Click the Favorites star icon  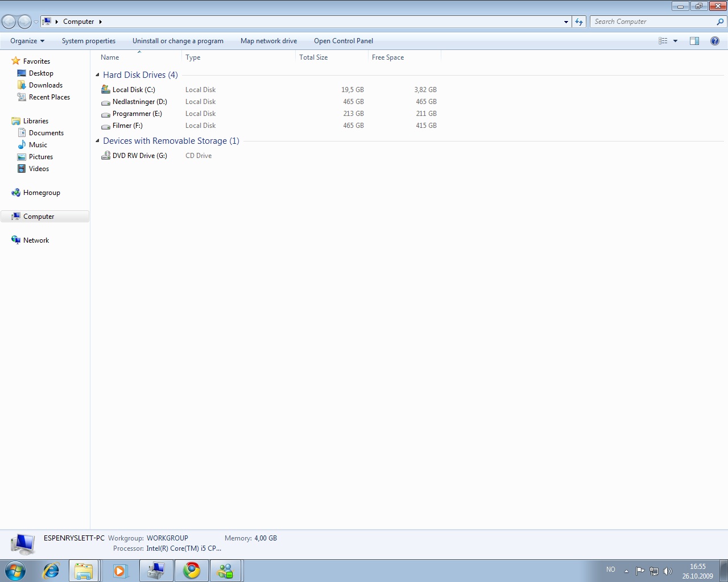16,61
